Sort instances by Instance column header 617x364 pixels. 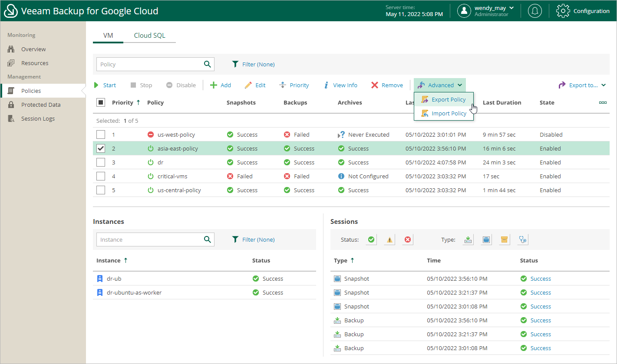tap(112, 260)
